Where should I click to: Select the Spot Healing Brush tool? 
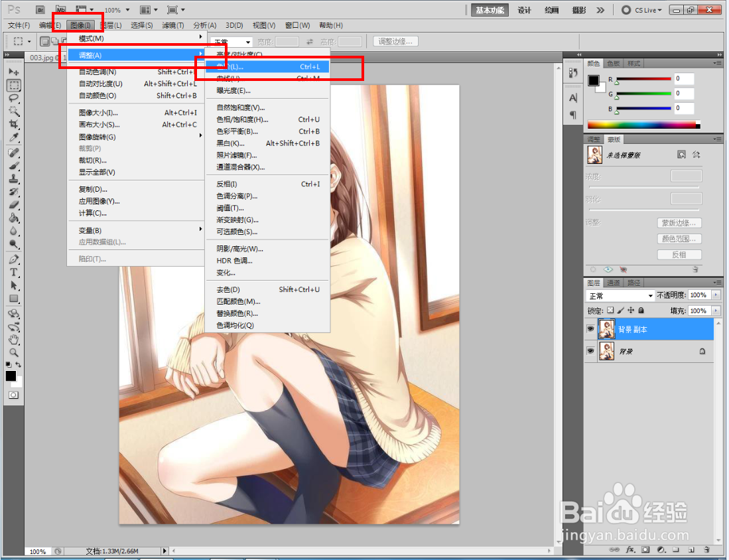click(x=14, y=153)
